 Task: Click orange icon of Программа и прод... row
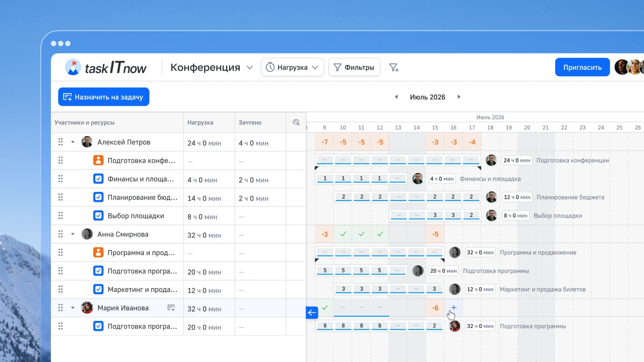(x=98, y=252)
